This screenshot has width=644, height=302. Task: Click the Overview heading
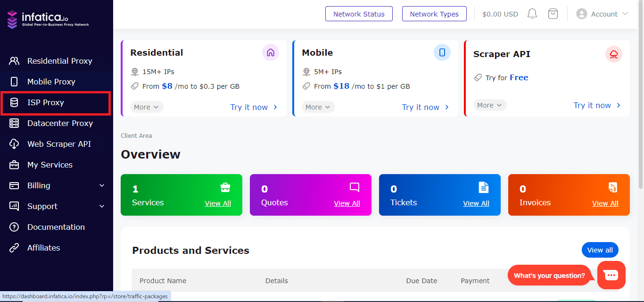pyautogui.click(x=150, y=154)
